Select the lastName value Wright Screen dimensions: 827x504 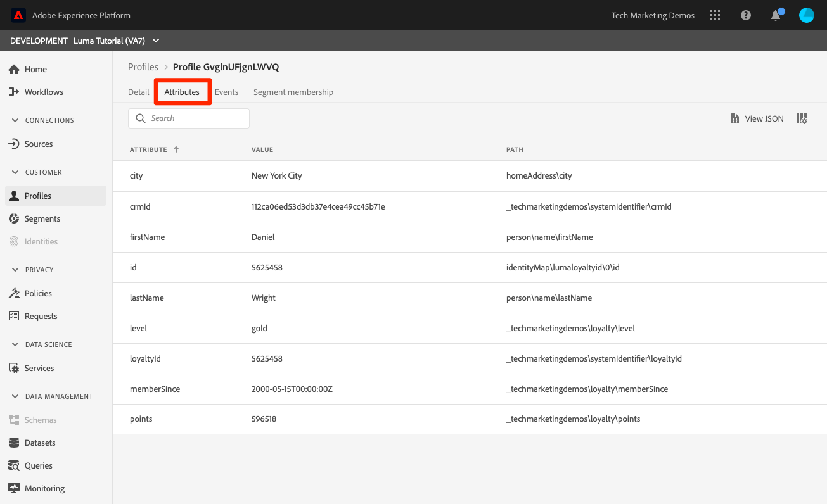click(264, 298)
